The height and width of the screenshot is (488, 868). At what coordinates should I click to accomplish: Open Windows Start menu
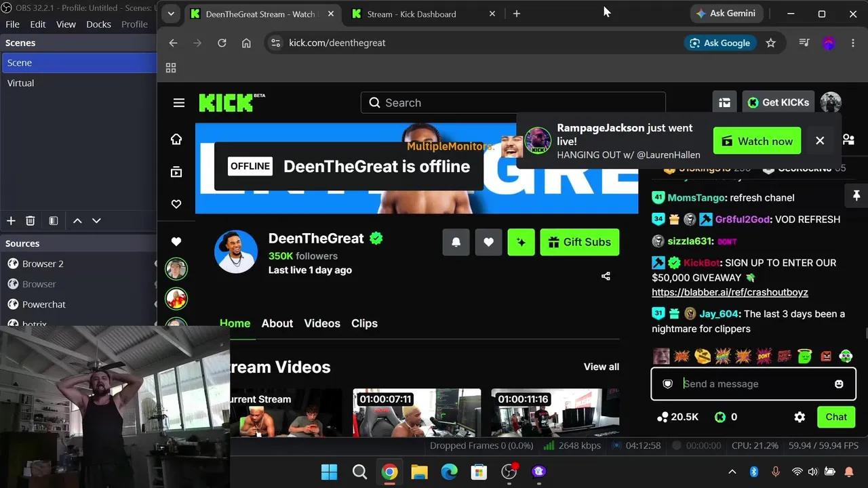(329, 472)
